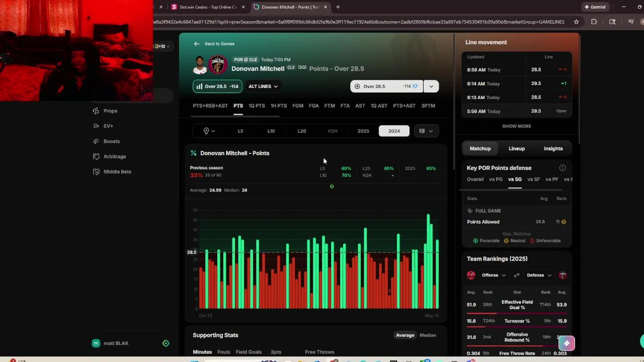Select Free Throws under Supporting Stats

pos(319,352)
